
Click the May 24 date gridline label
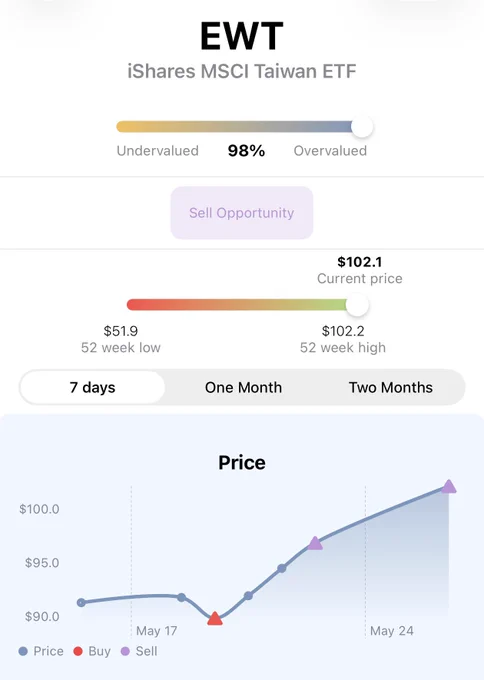pos(392,631)
